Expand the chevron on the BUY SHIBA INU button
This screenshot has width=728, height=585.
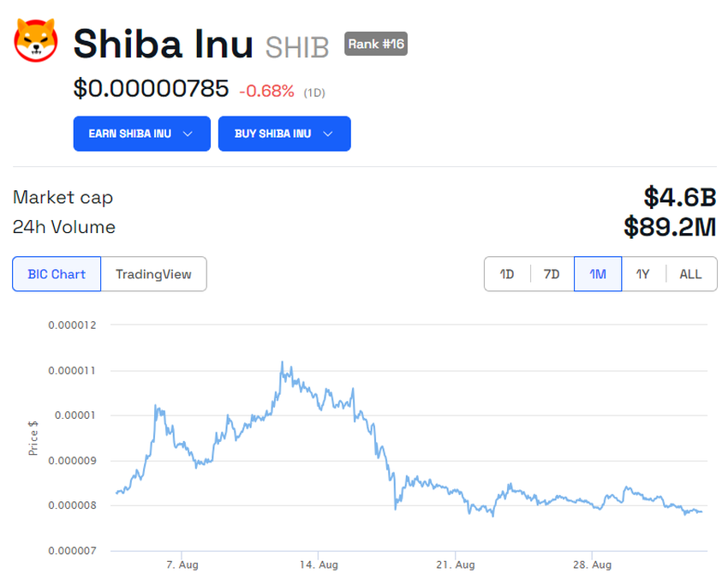pyautogui.click(x=330, y=134)
